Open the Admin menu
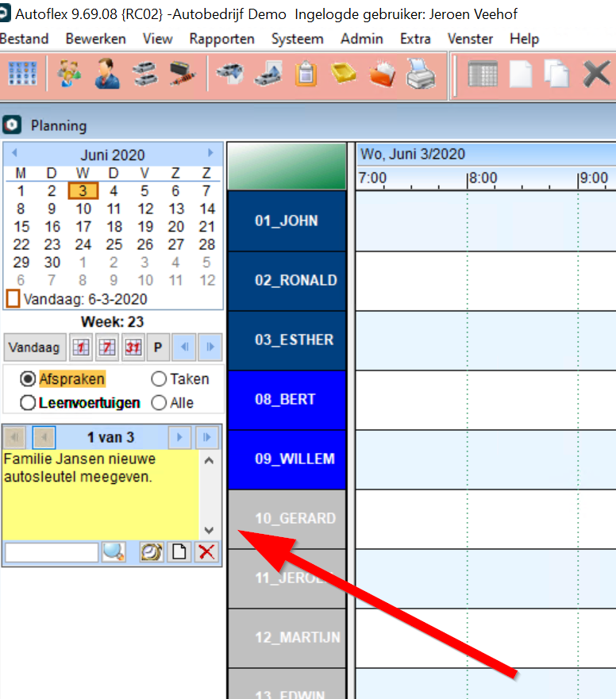 [362, 39]
